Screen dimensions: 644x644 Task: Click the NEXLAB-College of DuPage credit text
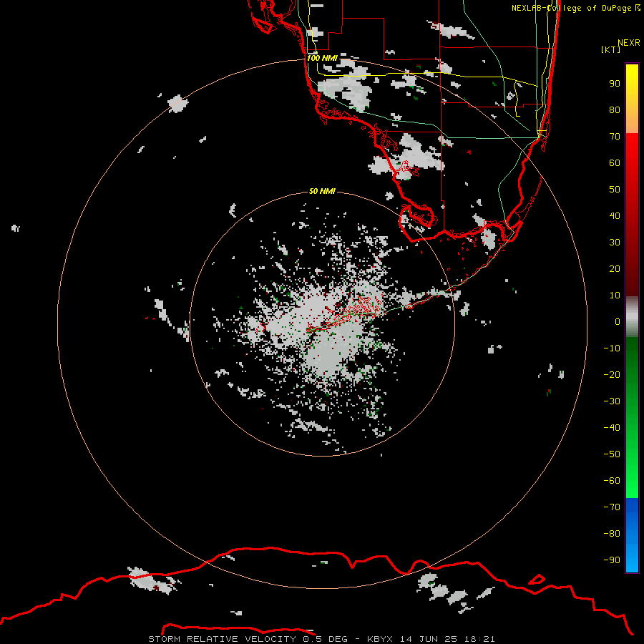[x=575, y=8]
